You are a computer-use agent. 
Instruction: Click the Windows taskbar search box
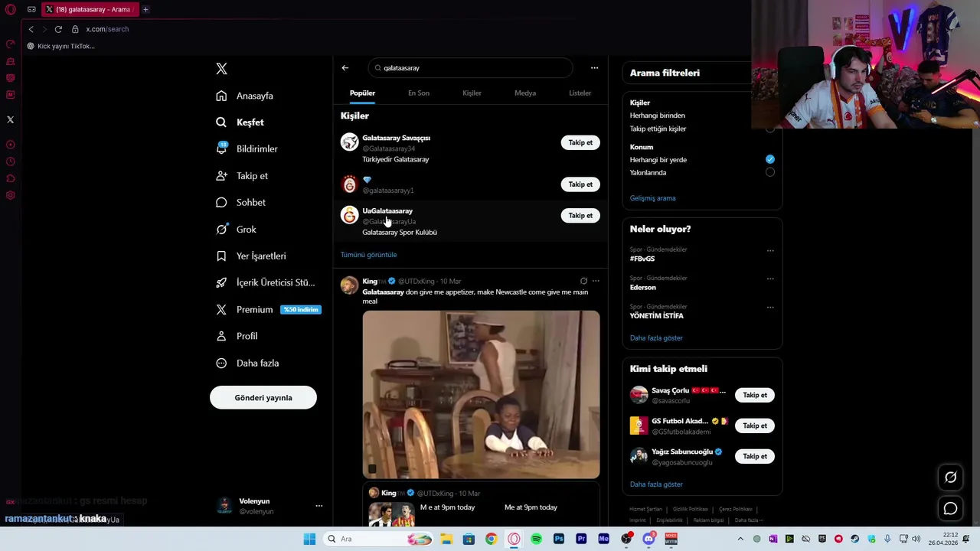pyautogui.click(x=380, y=539)
